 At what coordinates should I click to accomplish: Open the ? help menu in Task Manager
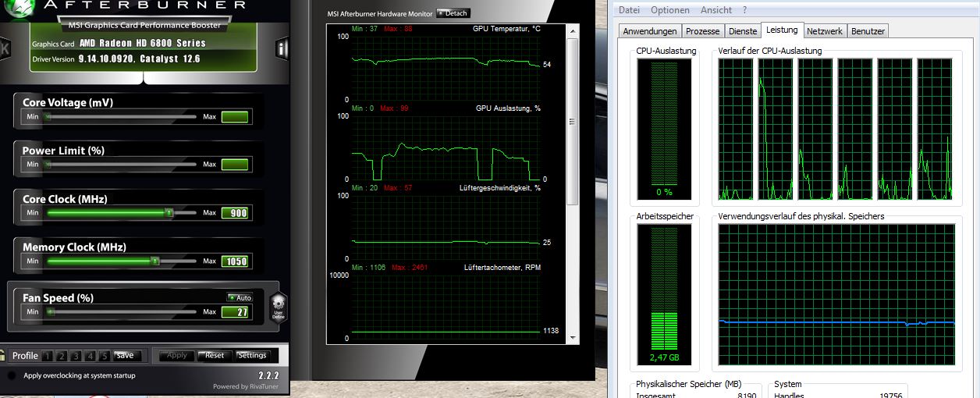745,10
